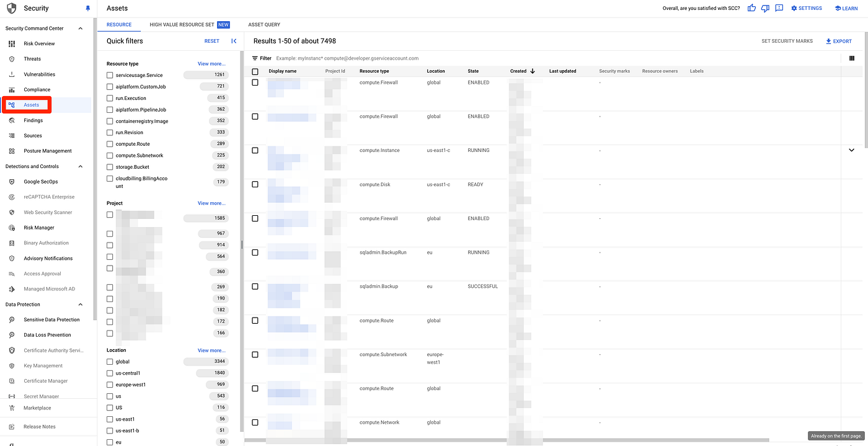Check the global location filter
The height and width of the screenshot is (446, 868).
click(110, 362)
